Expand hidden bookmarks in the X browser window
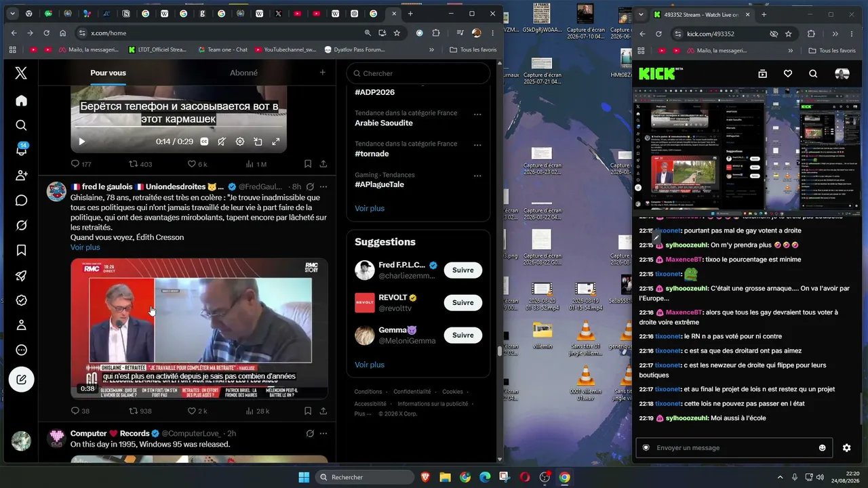 (x=431, y=49)
